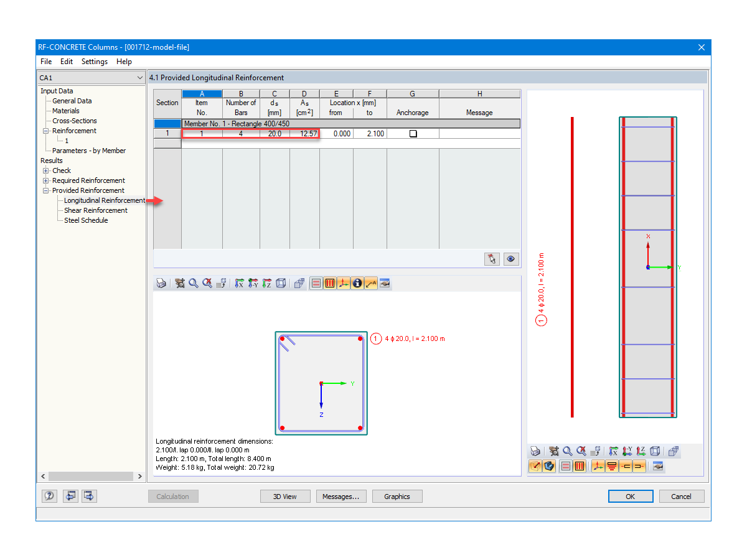Click the handshake picture icon in the right view toolbar

658,465
